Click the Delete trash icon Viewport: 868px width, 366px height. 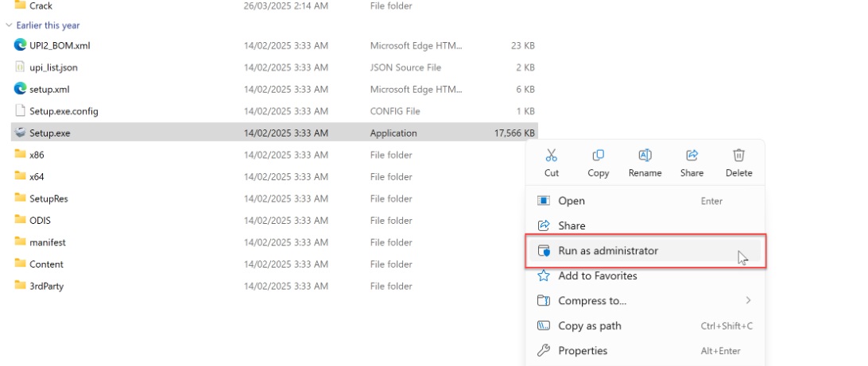738,156
